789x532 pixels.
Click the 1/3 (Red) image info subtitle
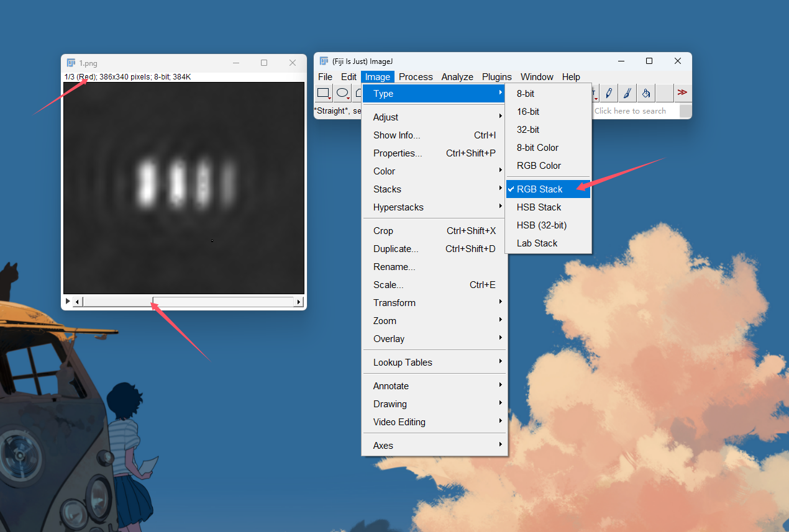tap(127, 77)
